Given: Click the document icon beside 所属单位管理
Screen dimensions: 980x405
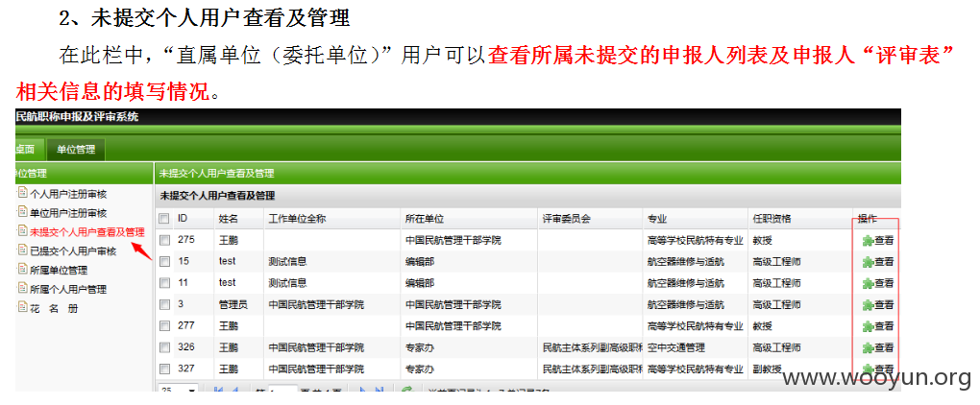Looking at the screenshot, I should click(22, 270).
